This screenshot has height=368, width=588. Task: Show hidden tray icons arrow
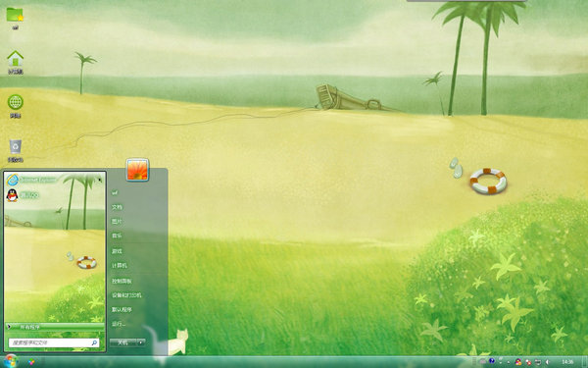[509, 362]
